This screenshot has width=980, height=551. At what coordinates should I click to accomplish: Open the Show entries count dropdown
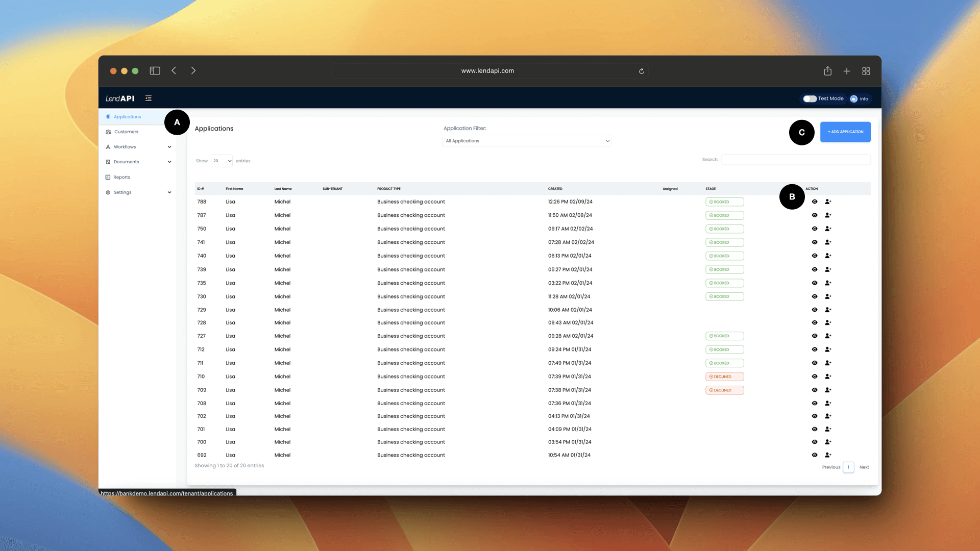(x=222, y=161)
